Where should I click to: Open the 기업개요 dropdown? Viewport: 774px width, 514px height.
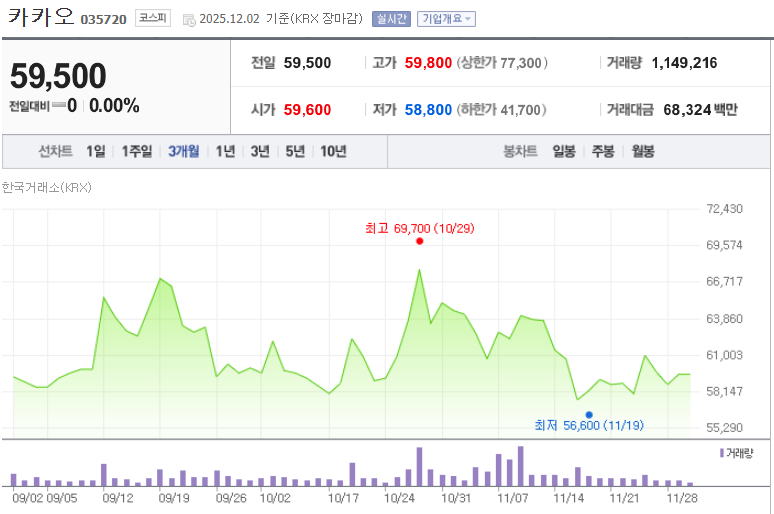coord(446,19)
